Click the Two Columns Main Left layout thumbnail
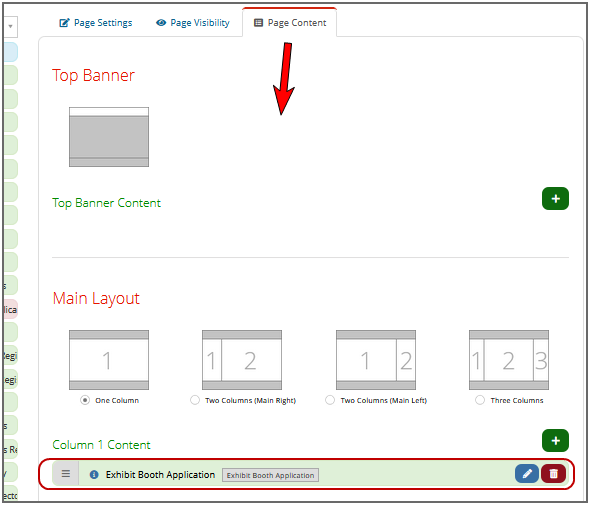 coord(376,360)
